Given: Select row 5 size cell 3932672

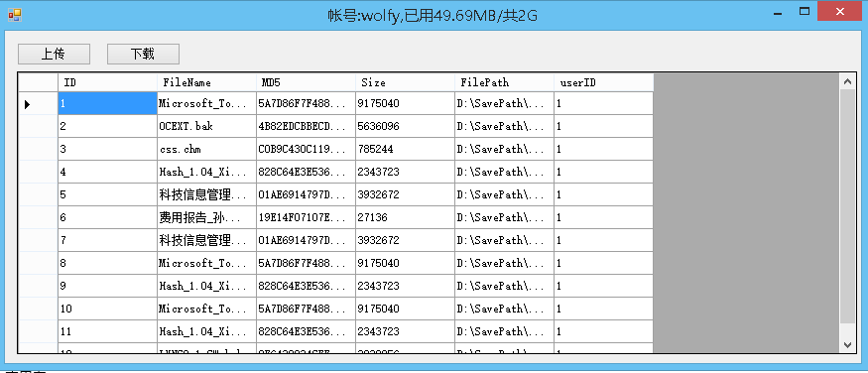Looking at the screenshot, I should pos(405,194).
